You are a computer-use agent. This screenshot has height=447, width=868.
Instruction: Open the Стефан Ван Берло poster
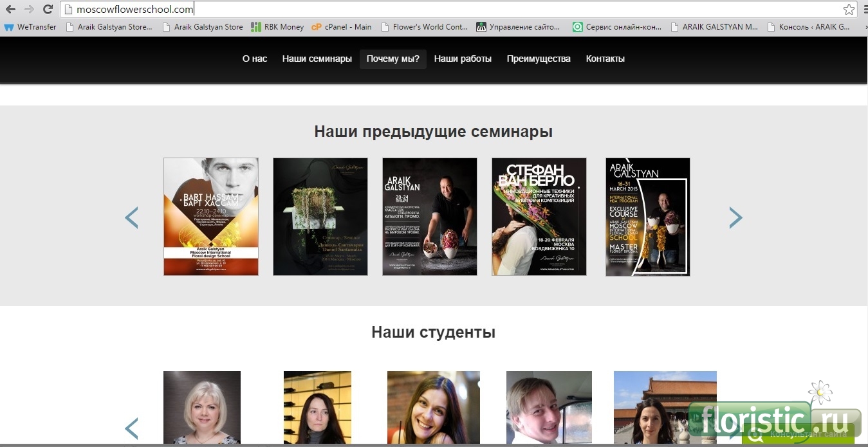pyautogui.click(x=539, y=217)
